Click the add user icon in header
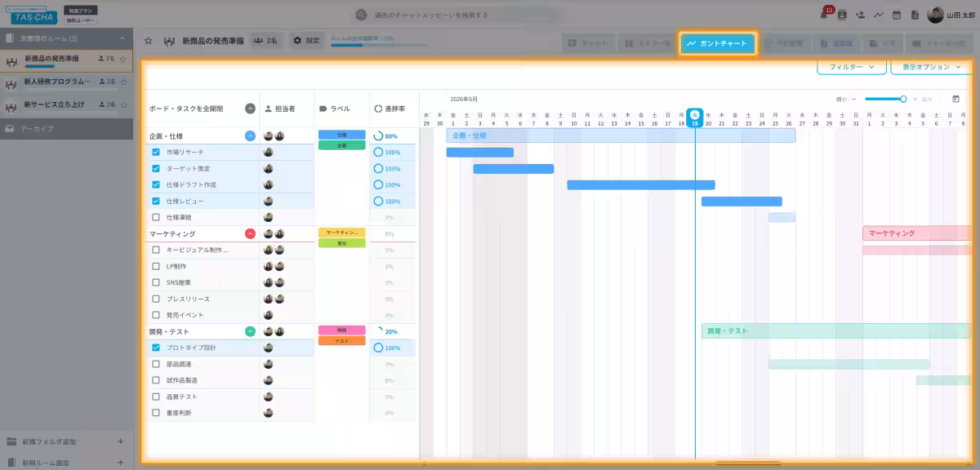Screen dimensions: 980x470 (x=861, y=15)
